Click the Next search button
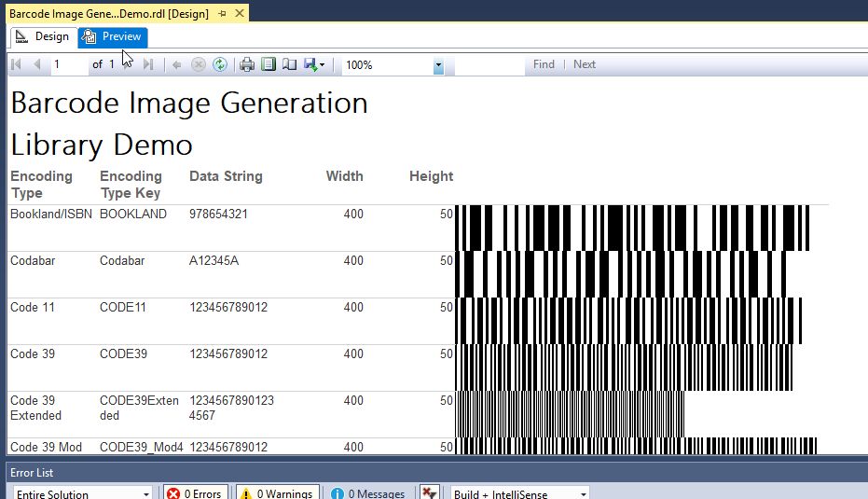 point(585,64)
